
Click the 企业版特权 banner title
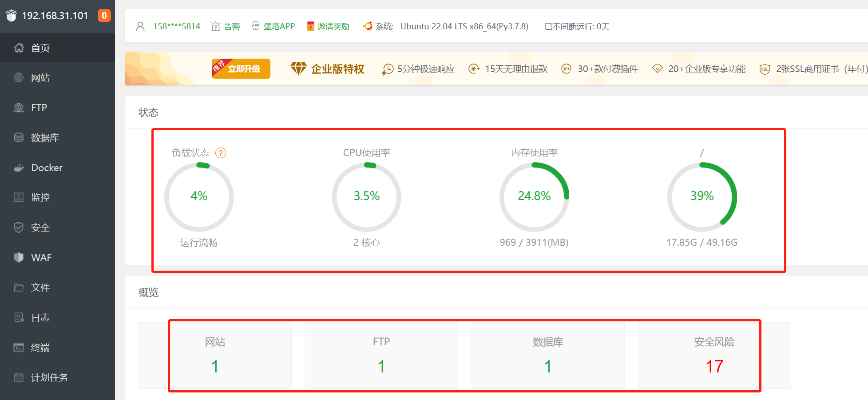click(337, 69)
